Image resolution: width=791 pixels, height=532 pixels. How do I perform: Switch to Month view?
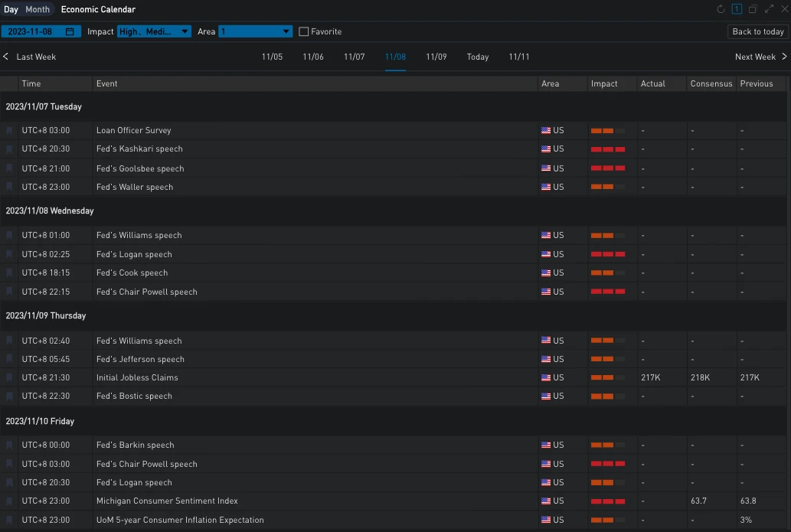[x=38, y=9]
